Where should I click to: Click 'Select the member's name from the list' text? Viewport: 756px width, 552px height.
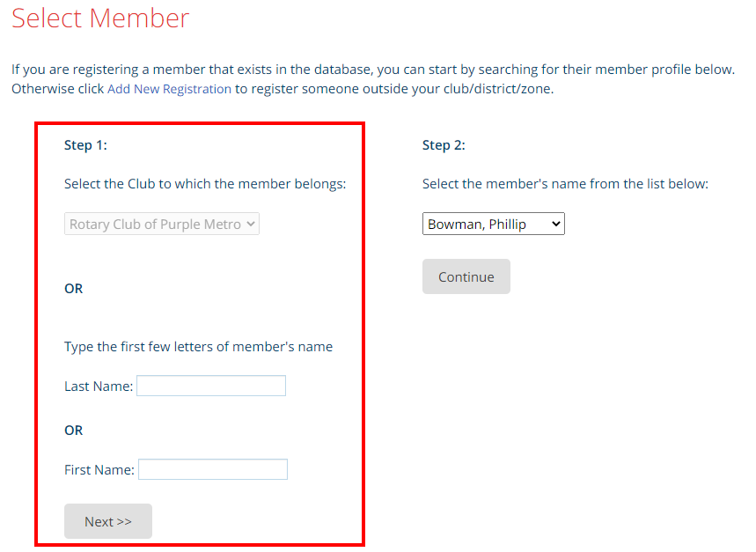[x=565, y=184]
